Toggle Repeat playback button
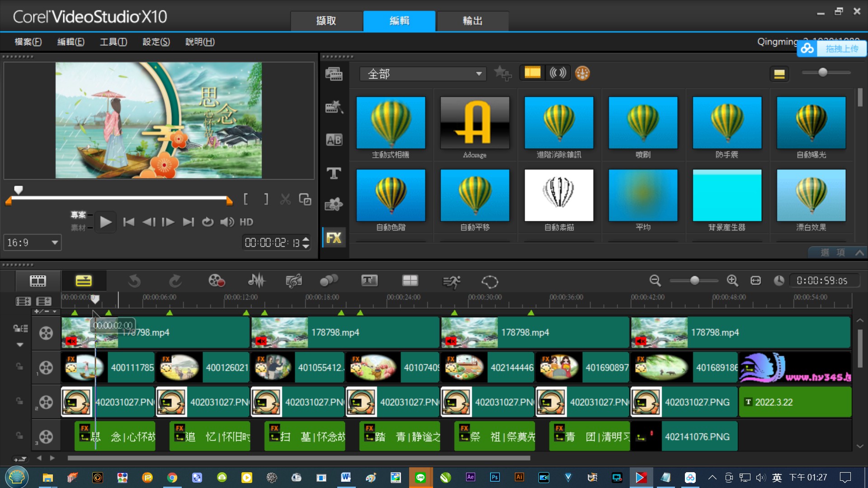Image resolution: width=868 pixels, height=488 pixels. (208, 222)
